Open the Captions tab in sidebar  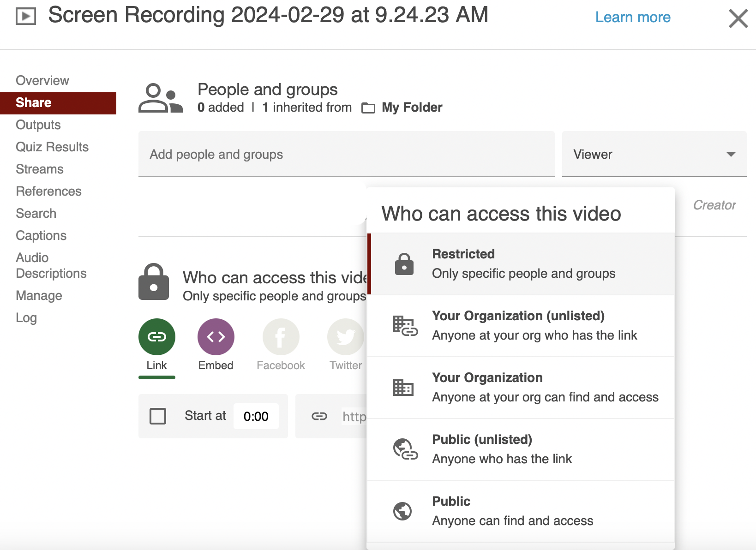click(x=41, y=235)
